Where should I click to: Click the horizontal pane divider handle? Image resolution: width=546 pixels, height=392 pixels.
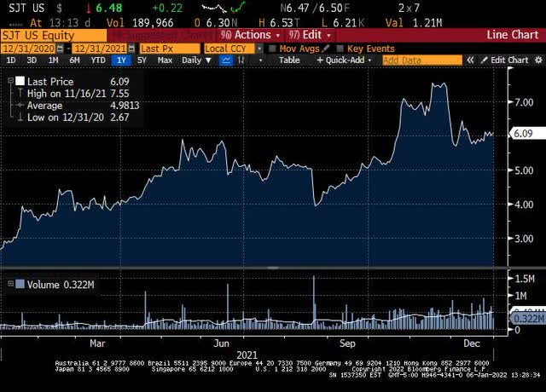273,268
